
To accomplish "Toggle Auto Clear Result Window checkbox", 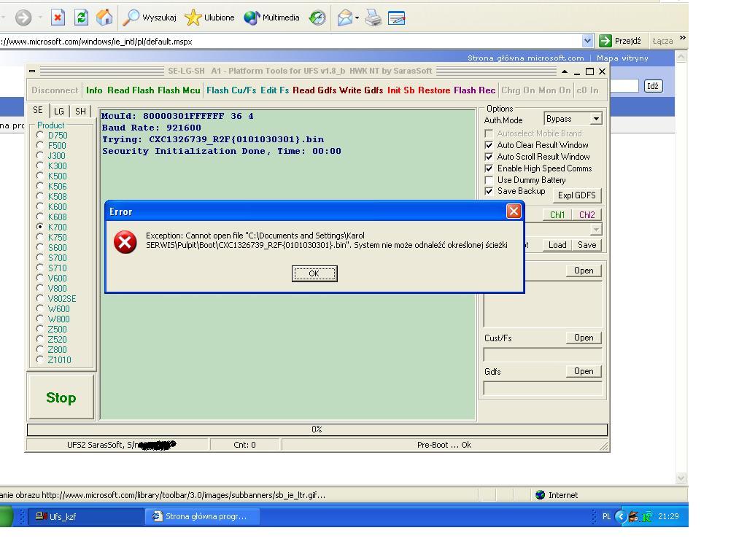I will point(489,145).
